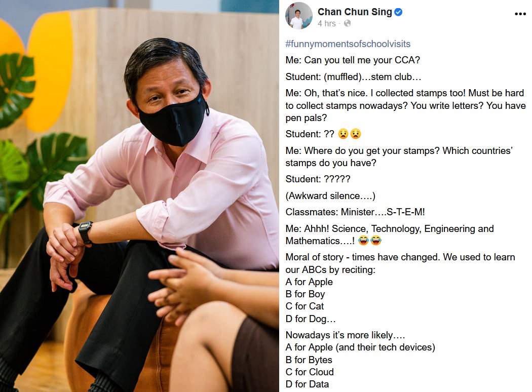The height and width of the screenshot is (392, 532).
Task: Click the wristwatch in the photo
Action: 85,232
